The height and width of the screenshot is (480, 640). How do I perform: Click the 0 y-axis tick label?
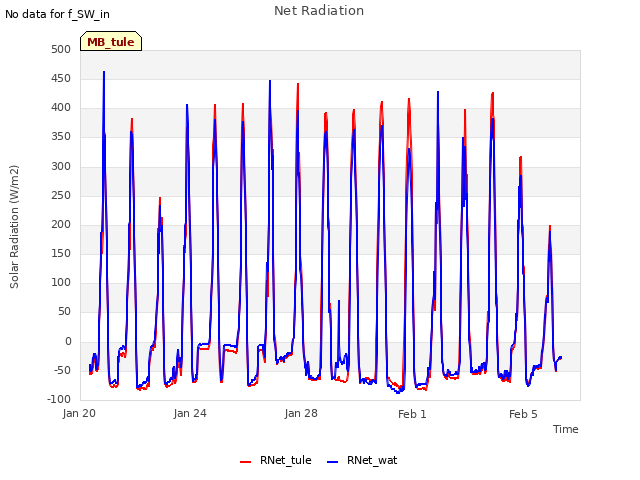coord(68,342)
